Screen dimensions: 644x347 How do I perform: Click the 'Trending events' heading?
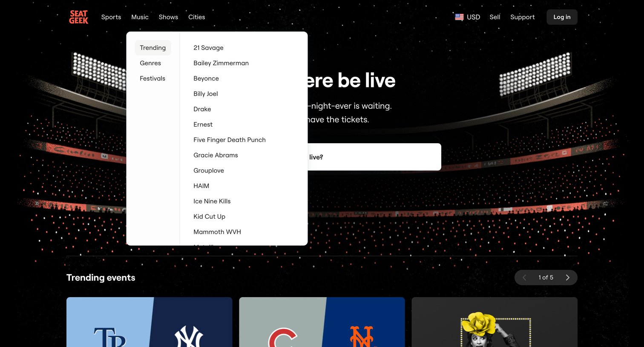pyautogui.click(x=101, y=278)
